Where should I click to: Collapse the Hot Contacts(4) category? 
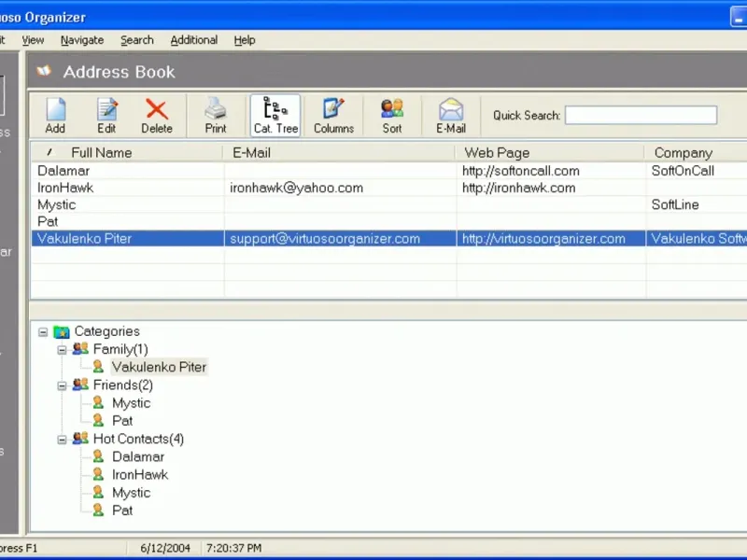(62, 440)
